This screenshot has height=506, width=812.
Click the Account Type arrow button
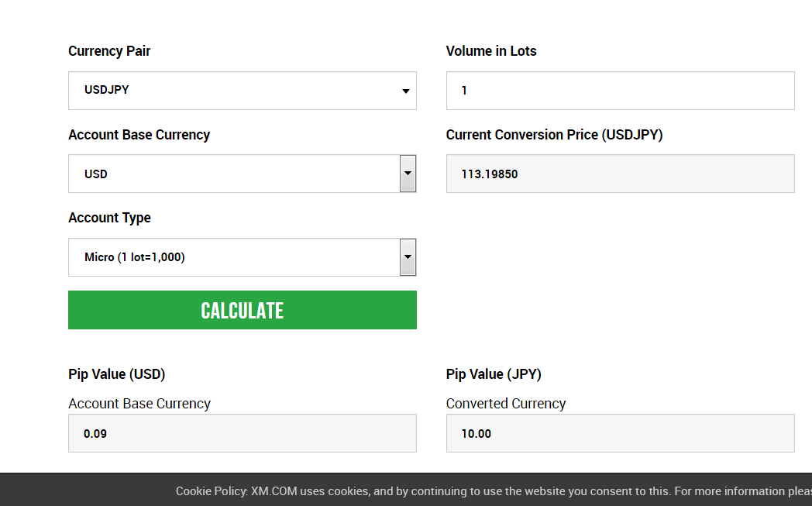(x=408, y=257)
